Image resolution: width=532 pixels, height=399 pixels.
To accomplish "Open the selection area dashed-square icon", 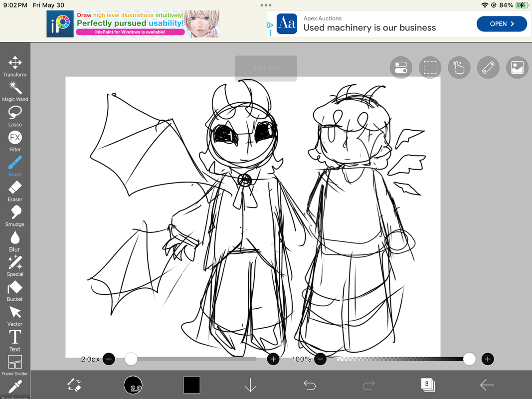I will tap(430, 67).
